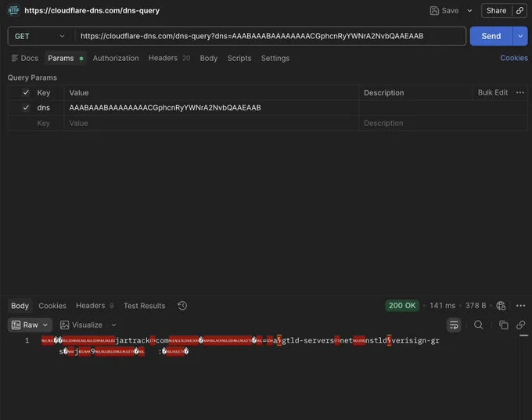The width and height of the screenshot is (532, 420).
Task: Select the response Body tab
Action: (x=20, y=306)
